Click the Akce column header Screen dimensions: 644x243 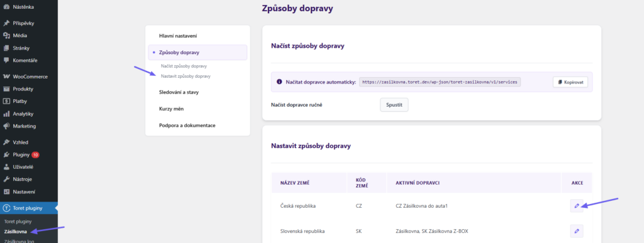coord(577,183)
